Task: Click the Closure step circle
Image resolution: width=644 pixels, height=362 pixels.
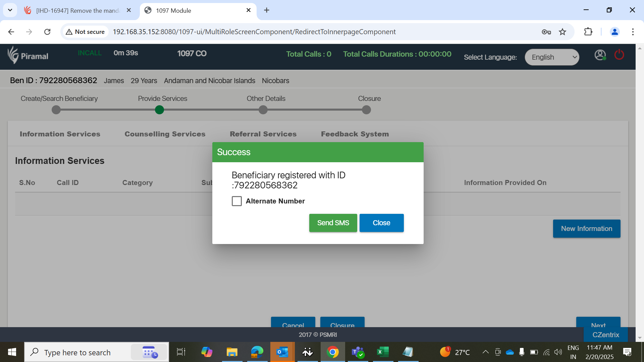Action: 367,110
